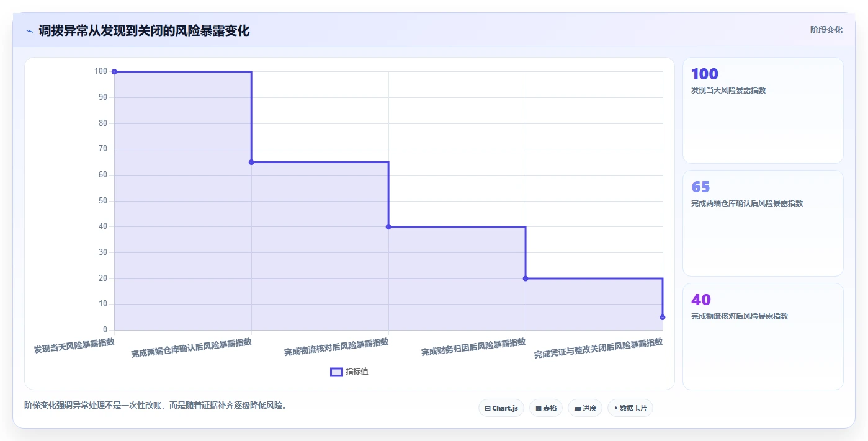Select the 进度 tag
This screenshot has width=868, height=441.
click(x=585, y=408)
